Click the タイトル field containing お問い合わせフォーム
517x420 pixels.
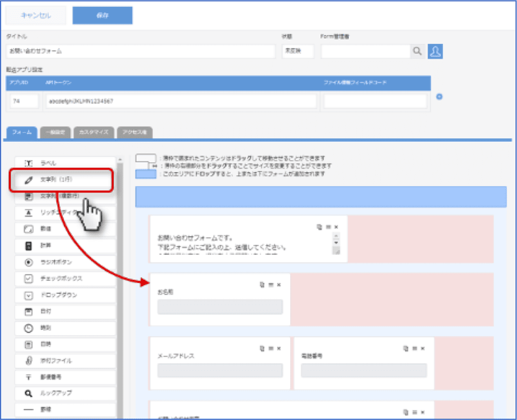[x=140, y=51]
